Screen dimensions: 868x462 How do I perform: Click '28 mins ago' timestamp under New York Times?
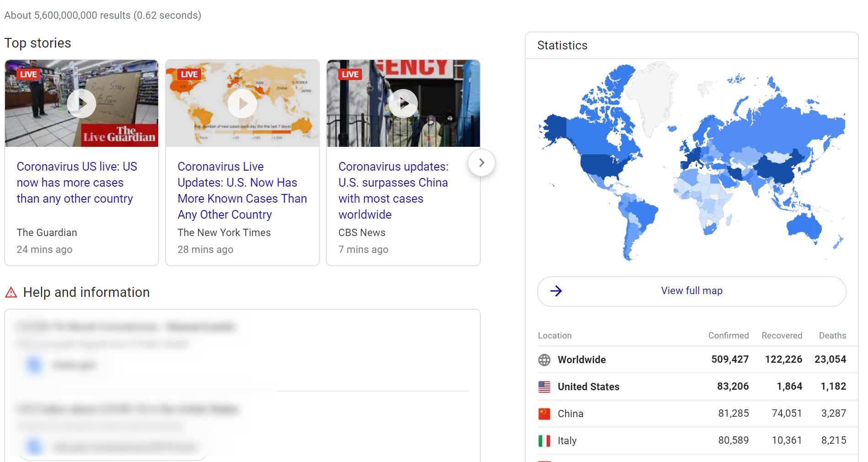tap(205, 250)
